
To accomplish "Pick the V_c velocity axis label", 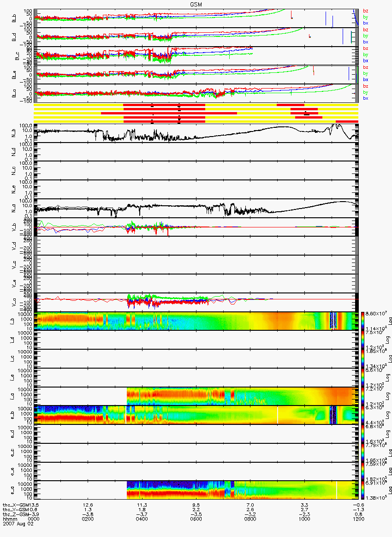I will click(14, 264).
